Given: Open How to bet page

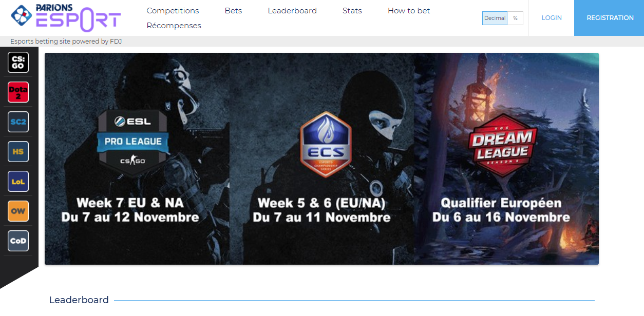Looking at the screenshot, I should pos(409,11).
